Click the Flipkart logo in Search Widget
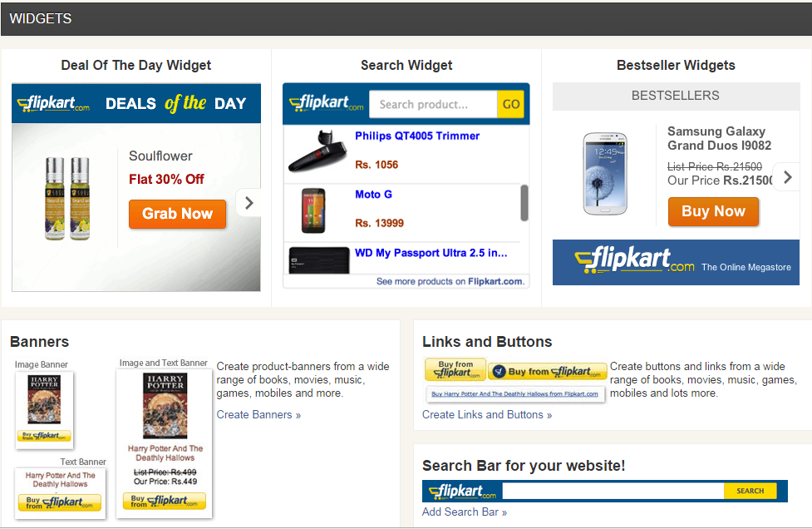Image resolution: width=812 pixels, height=529 pixels. click(x=325, y=103)
